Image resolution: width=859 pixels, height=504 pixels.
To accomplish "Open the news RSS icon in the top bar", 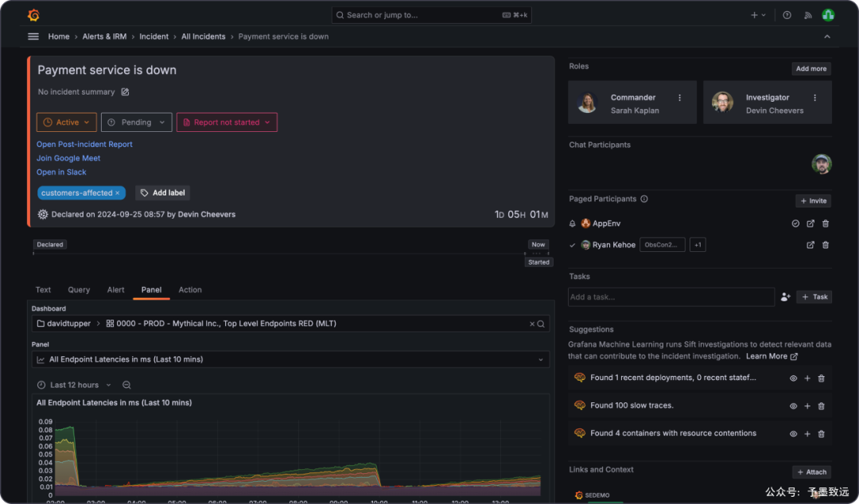I will (x=807, y=14).
